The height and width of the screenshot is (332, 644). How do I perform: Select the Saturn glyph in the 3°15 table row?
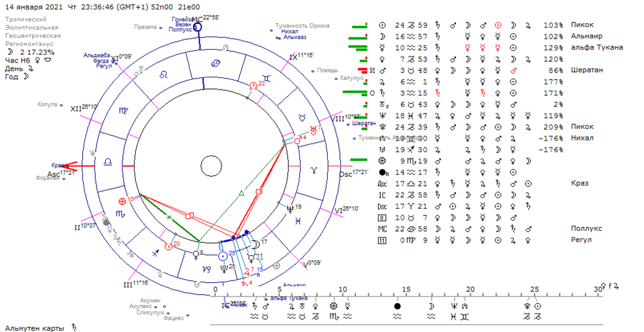coord(382,93)
